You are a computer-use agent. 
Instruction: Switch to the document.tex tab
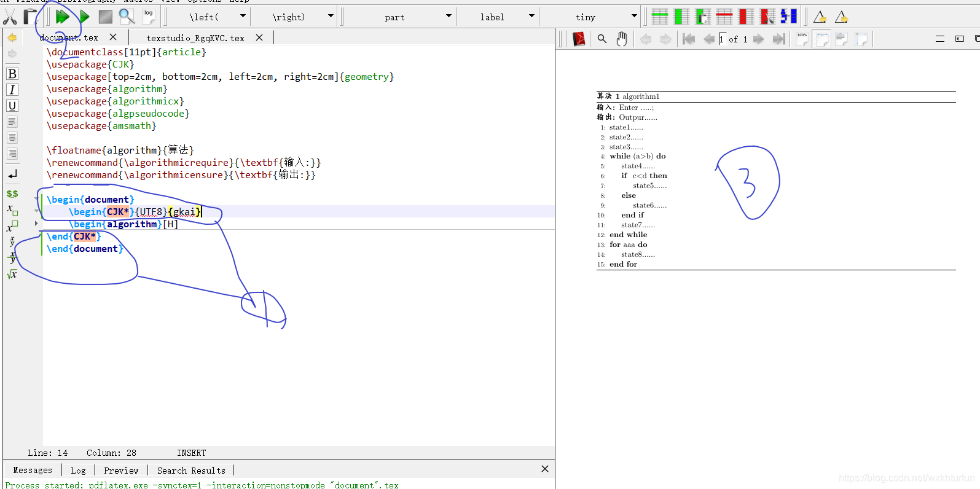[69, 37]
